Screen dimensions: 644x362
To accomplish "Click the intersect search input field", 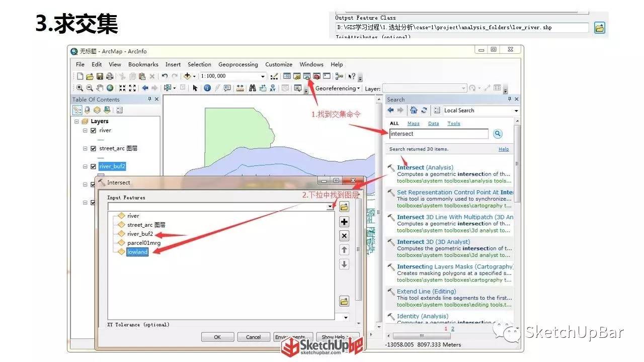I will [439, 134].
